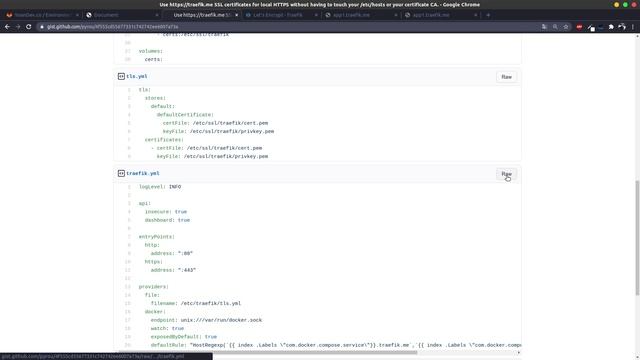View raw tls.yml file
Image resolution: width=640 pixels, height=360 pixels.
point(507,77)
